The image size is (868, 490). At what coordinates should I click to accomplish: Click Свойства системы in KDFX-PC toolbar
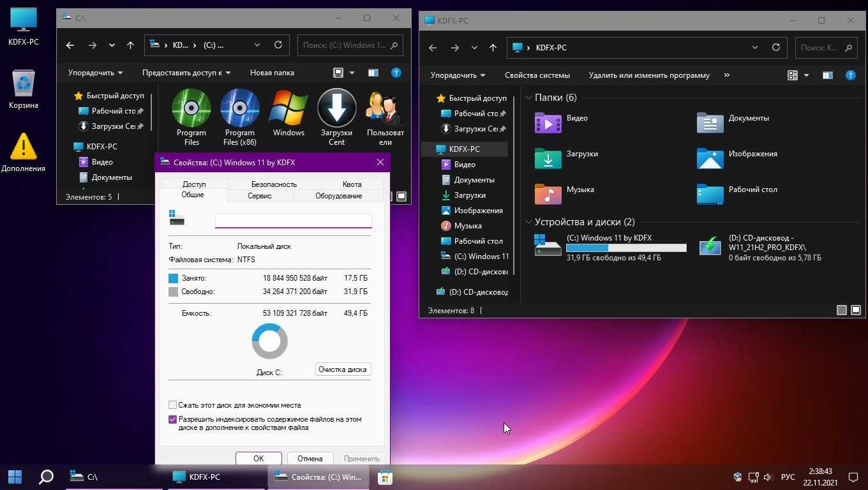[537, 75]
